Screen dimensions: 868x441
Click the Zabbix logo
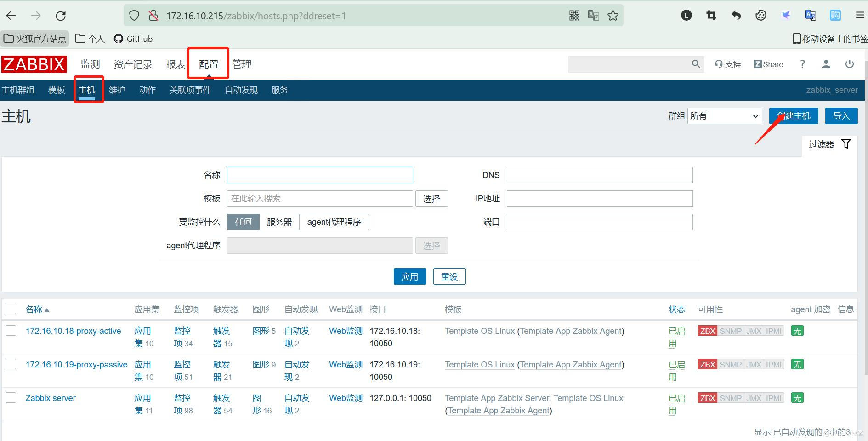(34, 64)
